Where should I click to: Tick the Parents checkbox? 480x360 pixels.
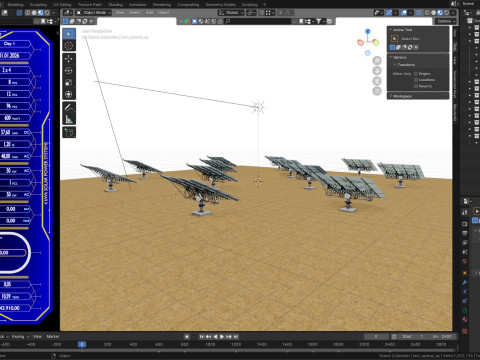point(416,86)
